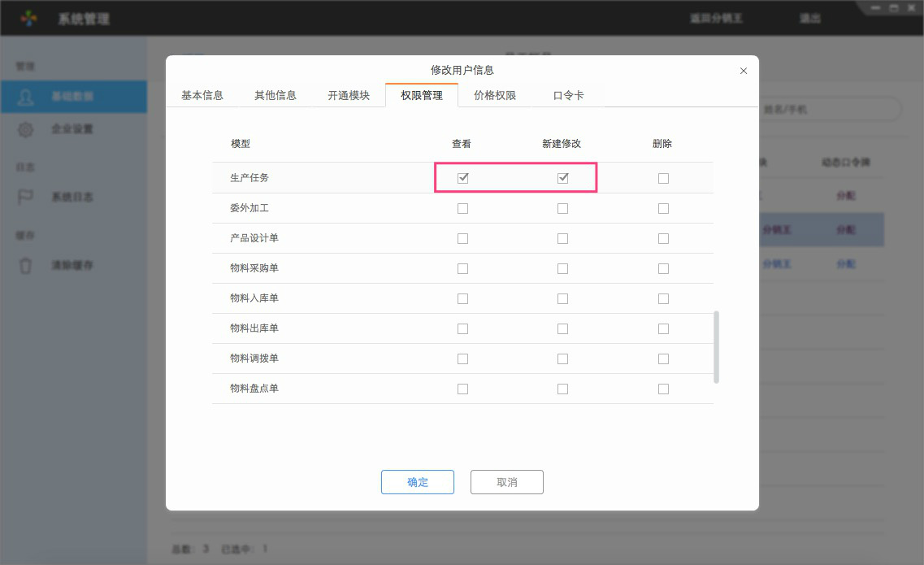Screen dimensions: 924x565
Task: Open the 系统日志 sidebar item
Action: pyautogui.click(x=74, y=197)
